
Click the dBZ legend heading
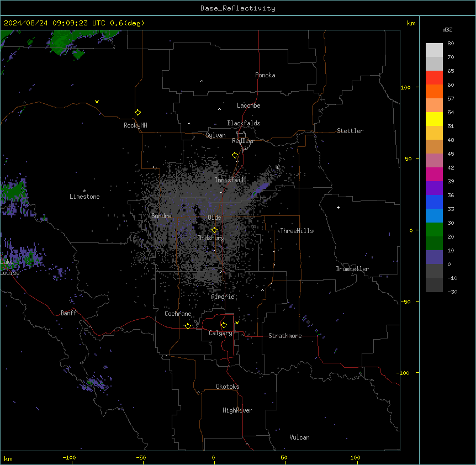point(447,29)
